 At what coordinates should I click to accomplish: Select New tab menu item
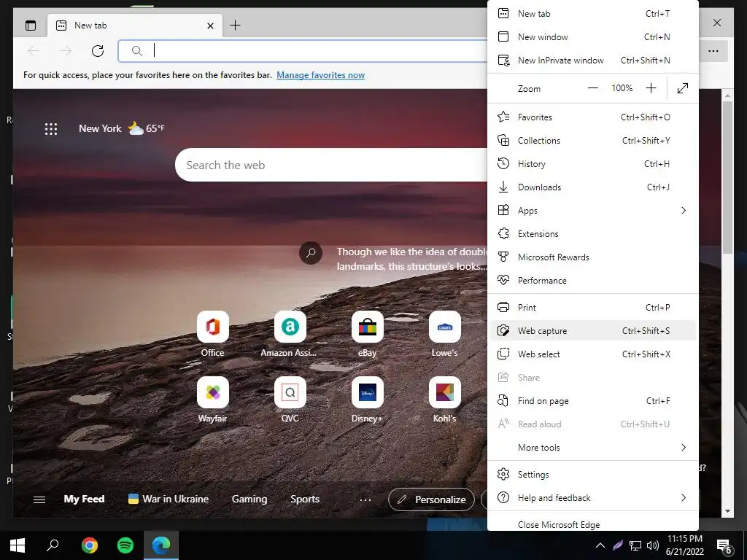[592, 14]
